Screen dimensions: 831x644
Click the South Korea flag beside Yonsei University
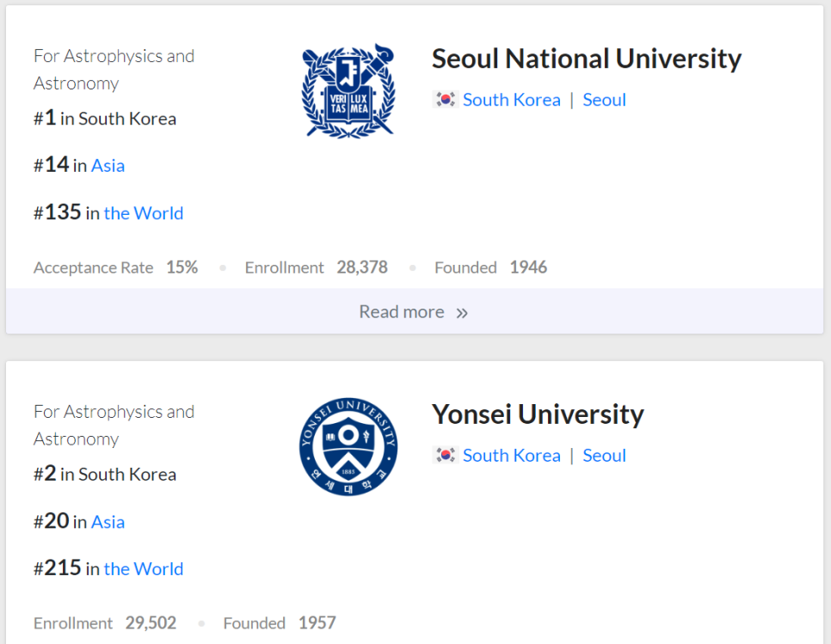446,456
